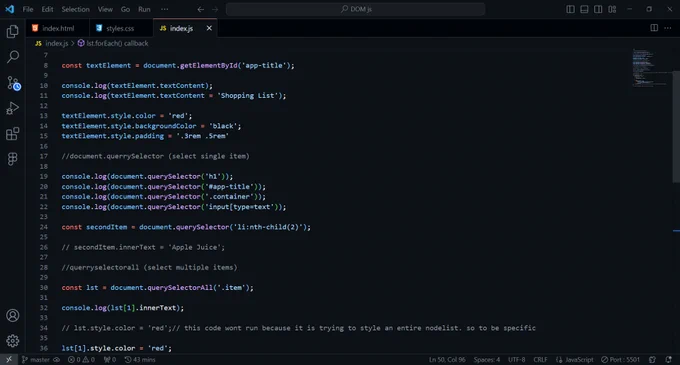Image resolution: width=680 pixels, height=365 pixels.
Task: Split the editor to the right
Action: [654, 28]
